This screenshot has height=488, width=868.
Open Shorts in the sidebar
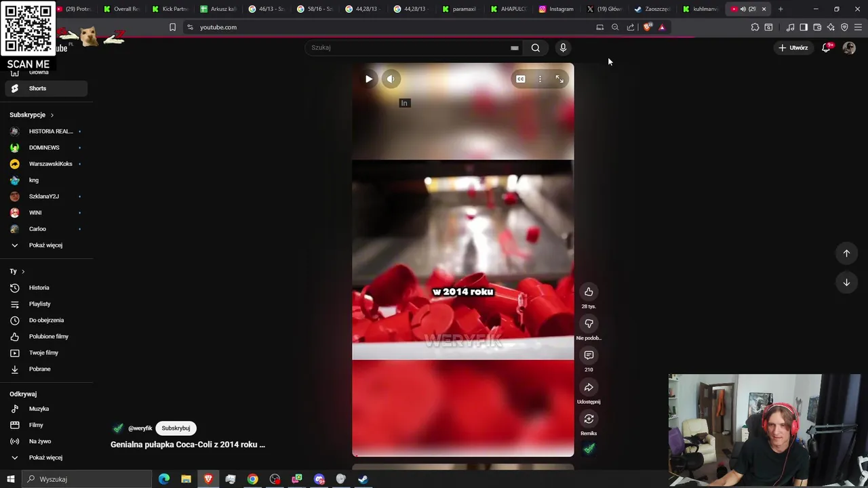tap(46, 88)
